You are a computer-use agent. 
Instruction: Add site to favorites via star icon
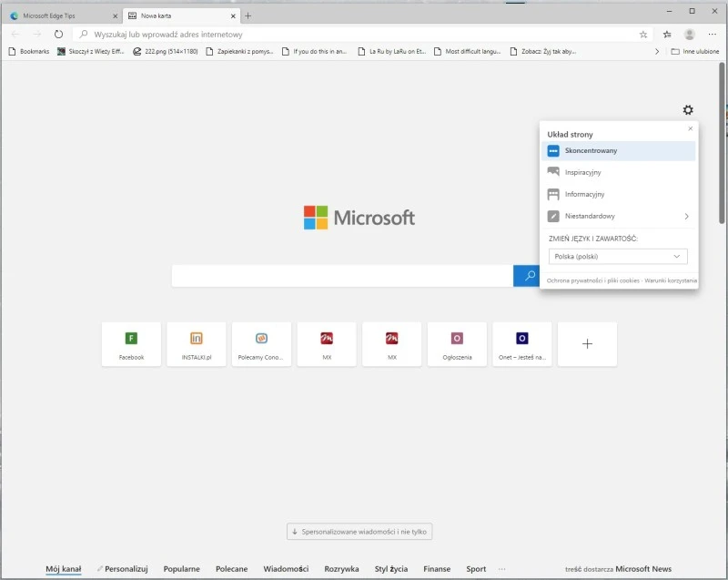tap(642, 33)
